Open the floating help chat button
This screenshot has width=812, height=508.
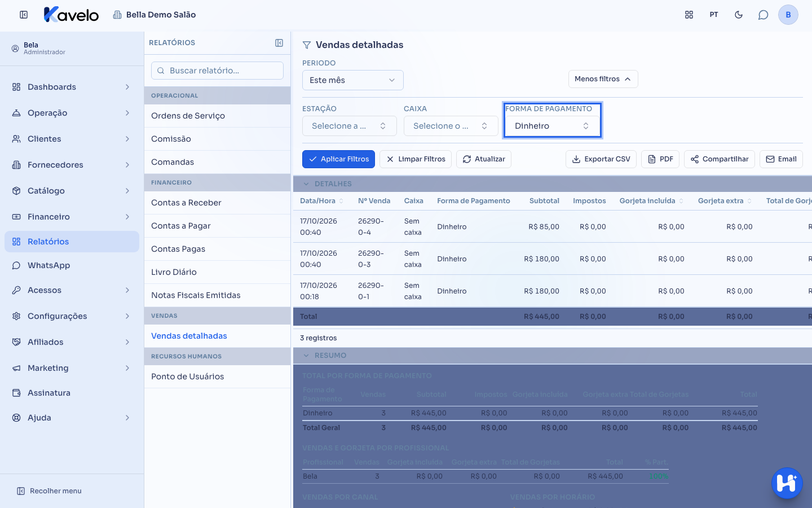pyautogui.click(x=787, y=483)
